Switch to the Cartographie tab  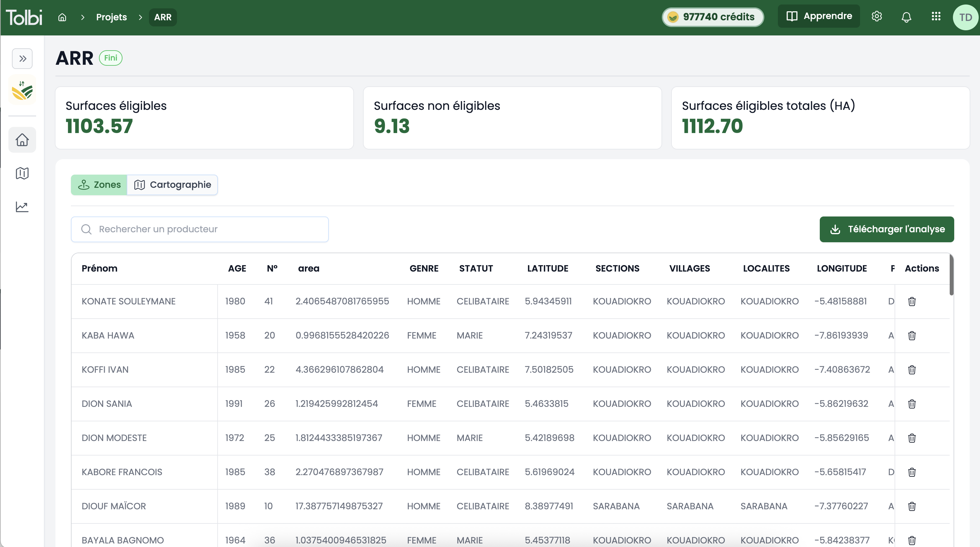pos(172,185)
